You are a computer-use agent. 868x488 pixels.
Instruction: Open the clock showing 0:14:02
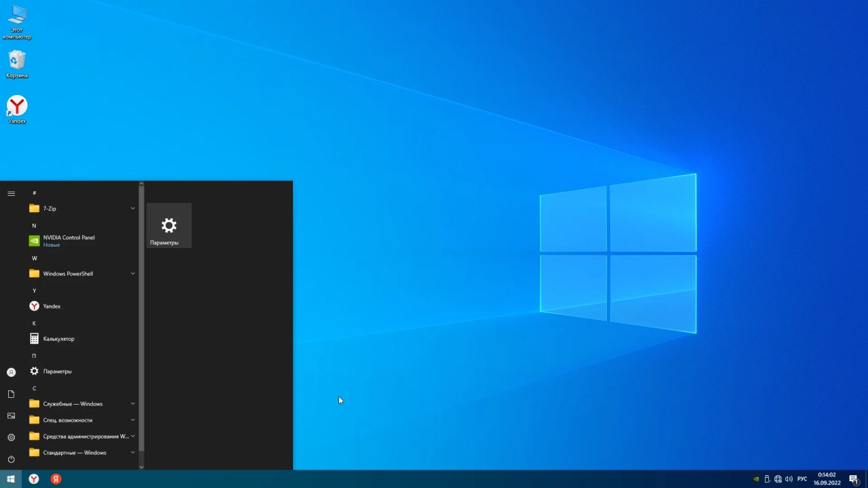pyautogui.click(x=827, y=479)
